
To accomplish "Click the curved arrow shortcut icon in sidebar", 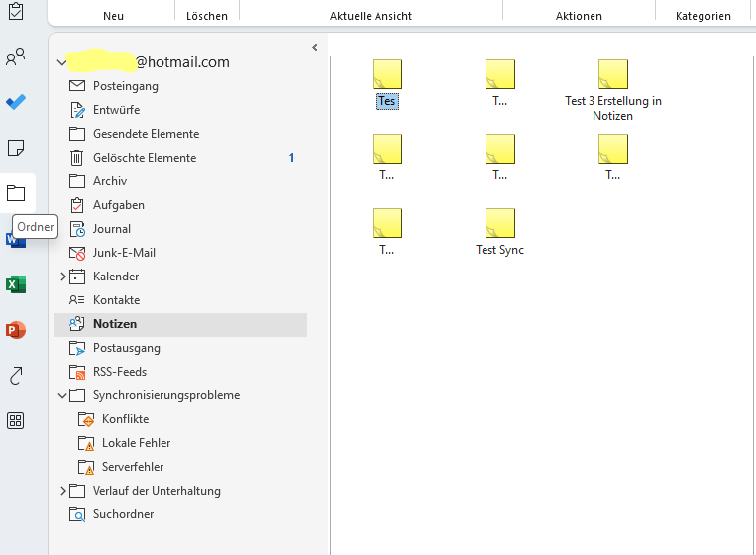I will tap(16, 376).
